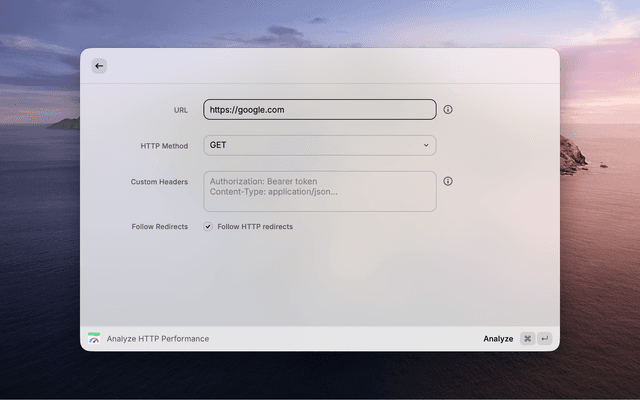Toggle the Follow HTTP redirects checkbox
This screenshot has height=400, width=640.
208,227
